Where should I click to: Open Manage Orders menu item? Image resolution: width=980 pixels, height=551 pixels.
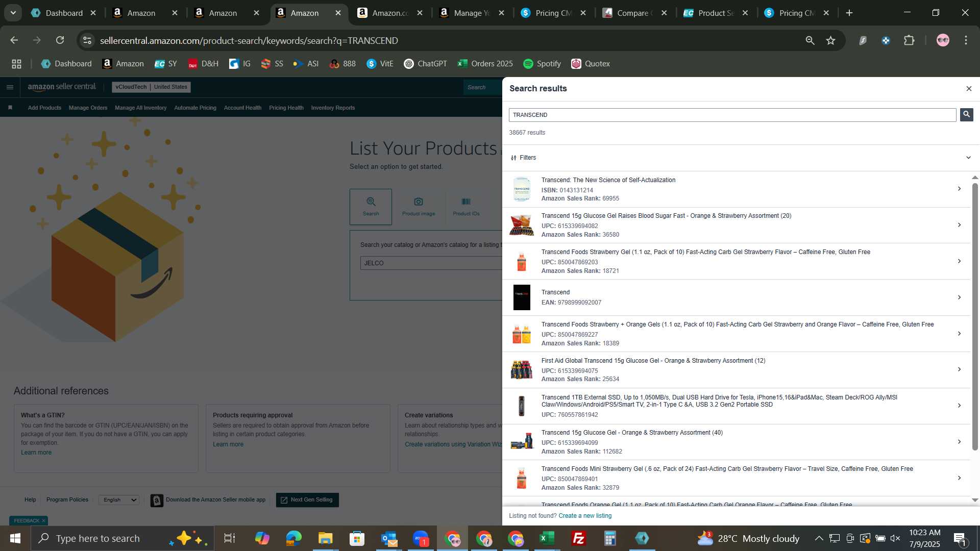[x=88, y=108]
